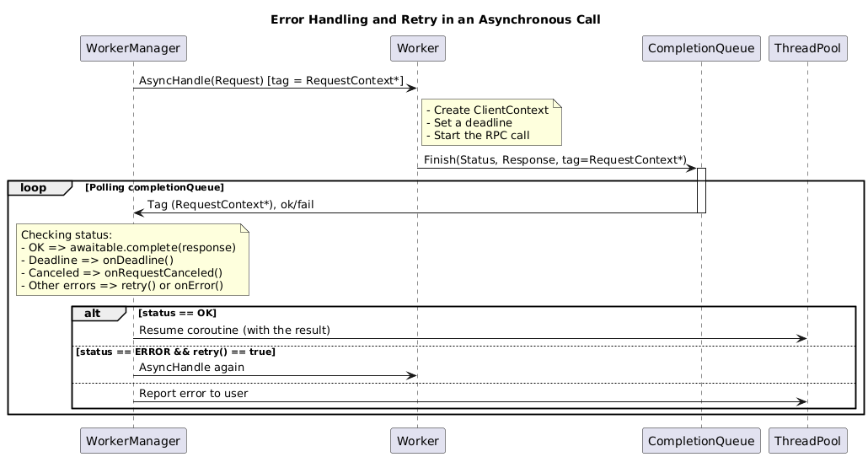
Task: Select the top Worker participant box
Action: [417, 49]
